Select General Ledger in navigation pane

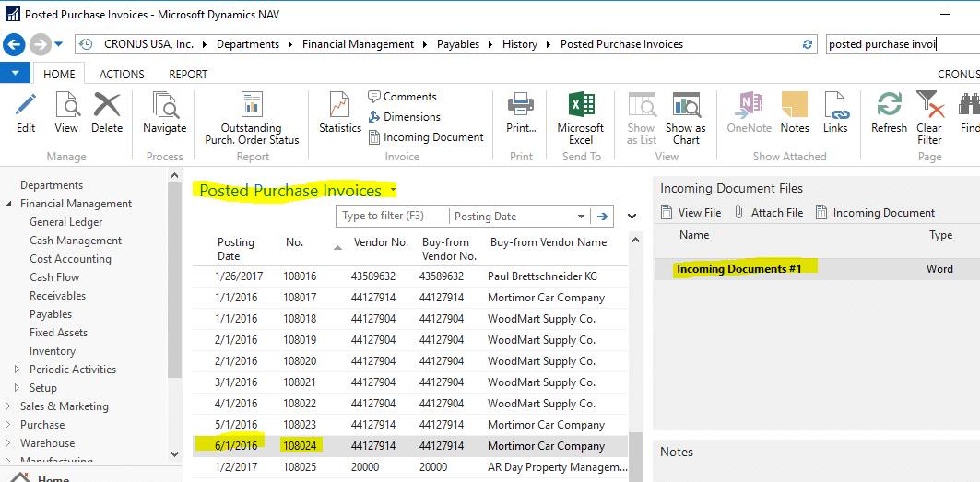pyautogui.click(x=66, y=222)
